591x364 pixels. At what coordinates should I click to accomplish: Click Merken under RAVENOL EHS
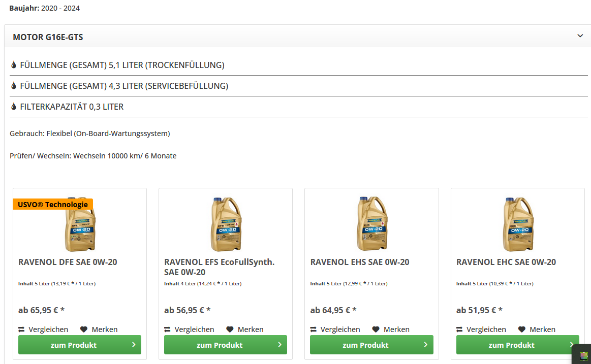point(396,329)
